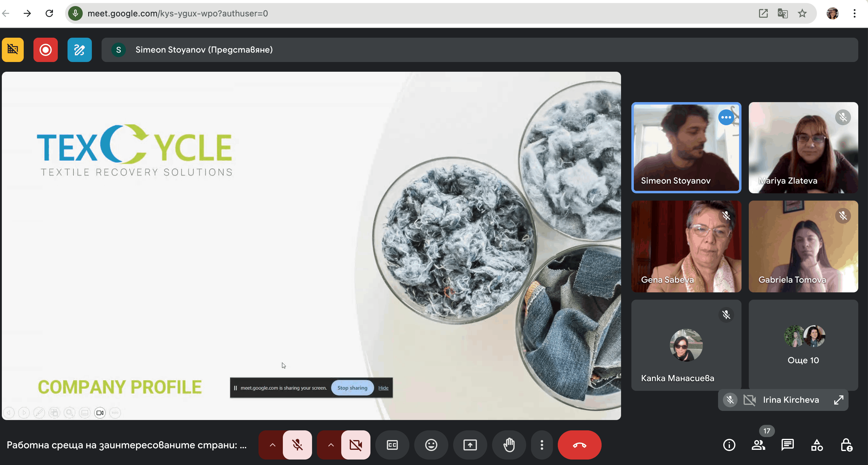Select slide pen tool icon
The image size is (868, 465).
[39, 412]
